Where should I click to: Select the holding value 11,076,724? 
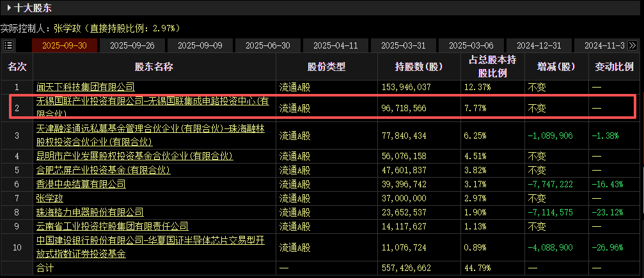[404, 247]
